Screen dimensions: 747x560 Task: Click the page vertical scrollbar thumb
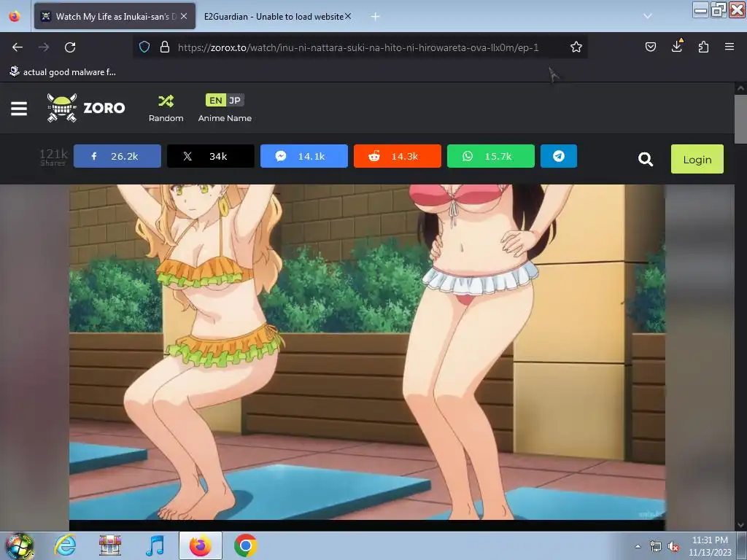[740, 119]
